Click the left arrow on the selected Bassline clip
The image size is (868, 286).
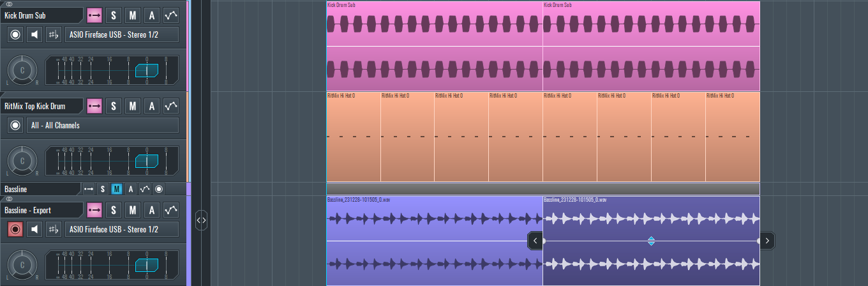point(535,241)
